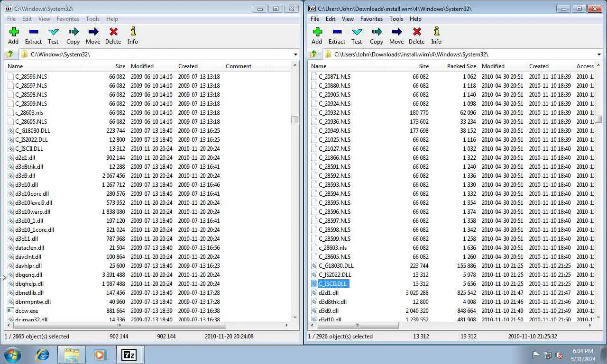Open Edit menu in install.wim window

(331, 19)
